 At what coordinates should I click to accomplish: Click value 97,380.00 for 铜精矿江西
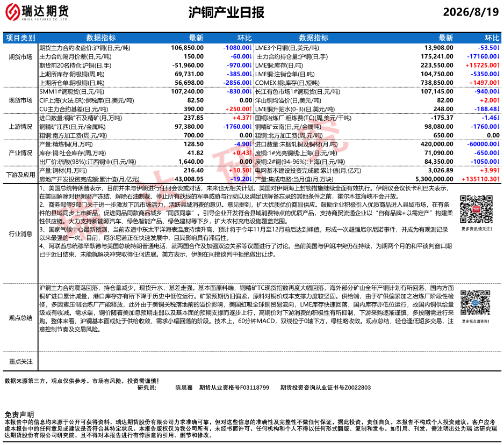[189, 127]
